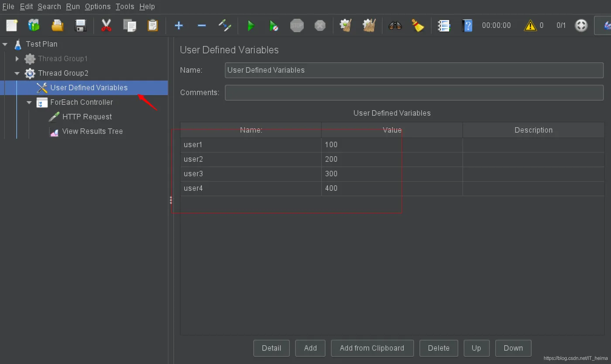
Task: Open the Templates toolbar icon
Action: coord(34,26)
